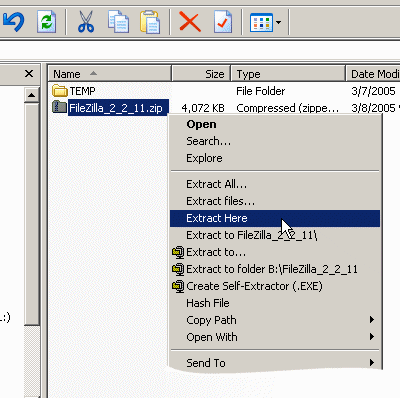Click the Paste clipboard icon
This screenshot has width=400, height=398.
pos(150,22)
